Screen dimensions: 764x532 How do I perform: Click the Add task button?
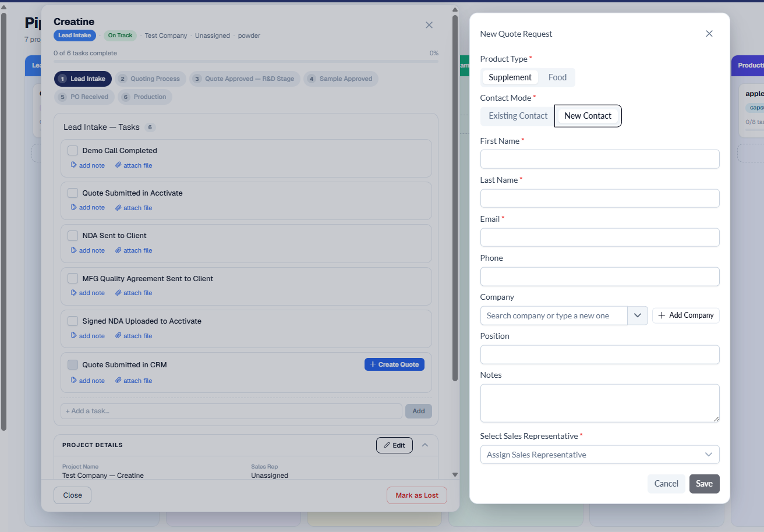coord(419,411)
